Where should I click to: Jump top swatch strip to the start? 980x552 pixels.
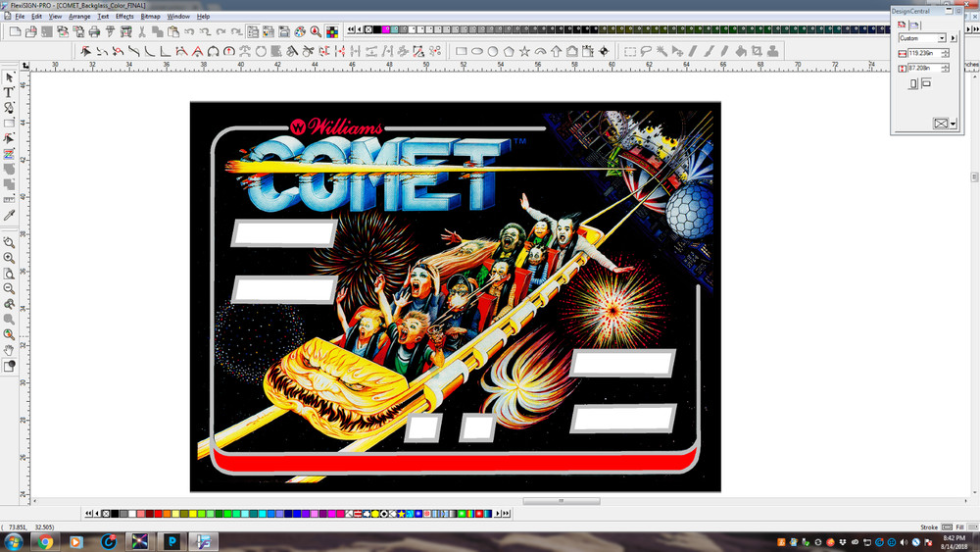point(351,29)
